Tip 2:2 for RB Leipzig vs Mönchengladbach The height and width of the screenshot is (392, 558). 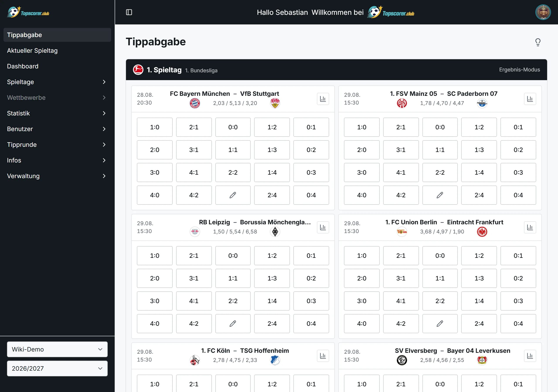click(233, 301)
